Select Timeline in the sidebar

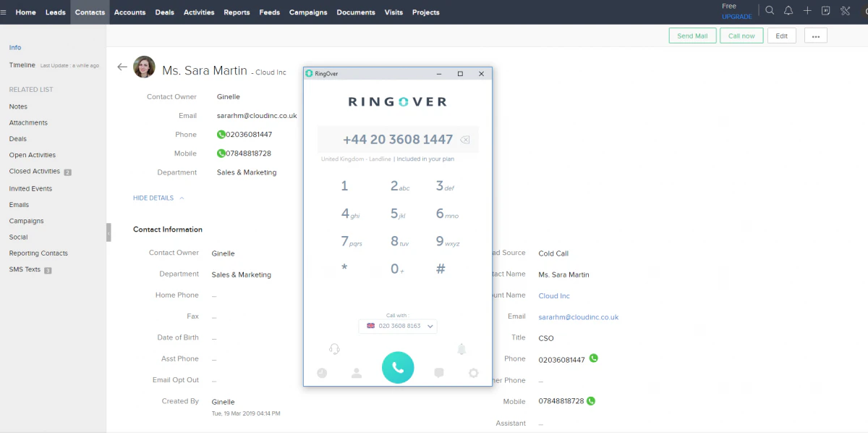[22, 65]
